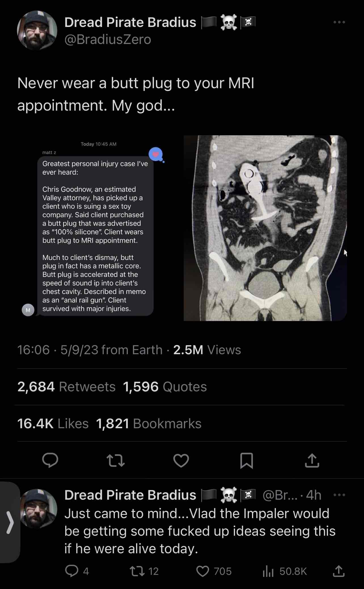Retweet the Vlad the Impaler reply

(144, 571)
